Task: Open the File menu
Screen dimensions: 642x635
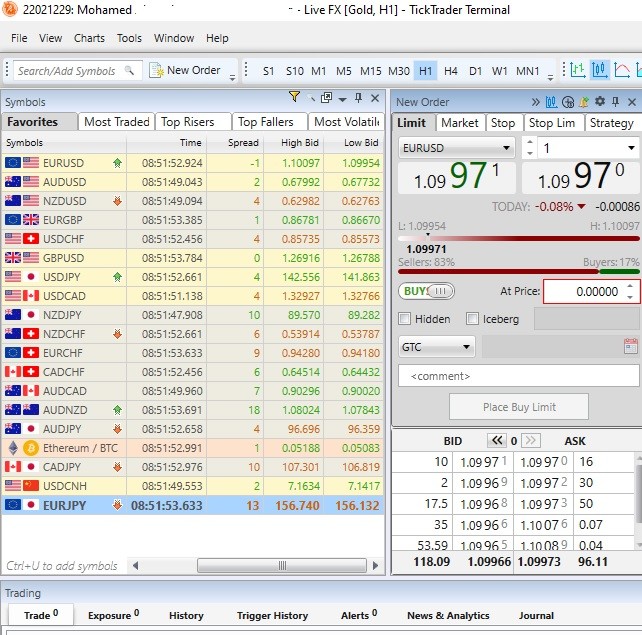Action: (x=19, y=38)
